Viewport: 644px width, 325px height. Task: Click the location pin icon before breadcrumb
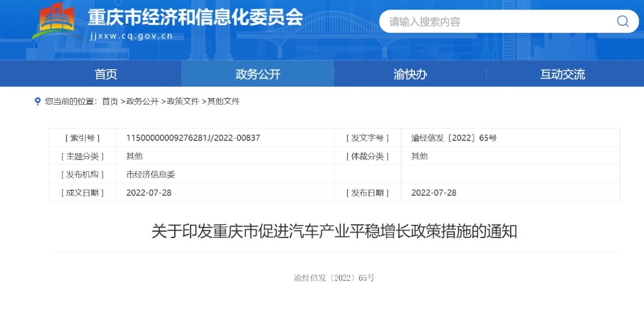point(38,101)
